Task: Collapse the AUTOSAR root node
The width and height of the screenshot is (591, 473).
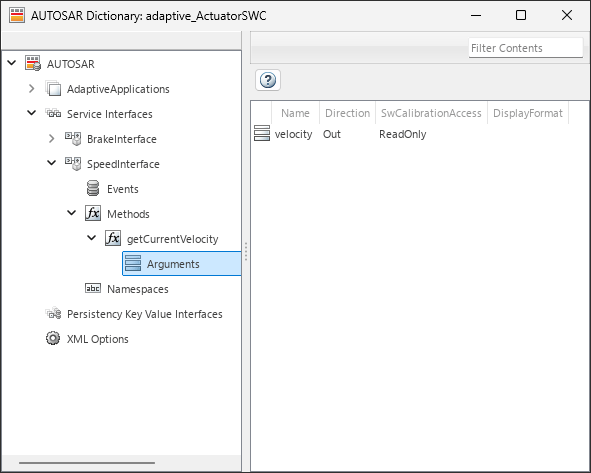Action: tap(12, 63)
